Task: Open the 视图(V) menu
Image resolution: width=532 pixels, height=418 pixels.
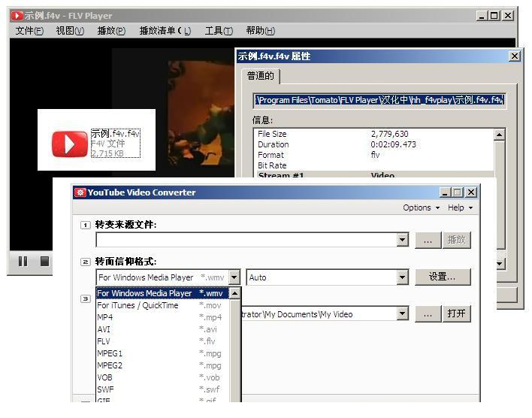Action: (70, 31)
